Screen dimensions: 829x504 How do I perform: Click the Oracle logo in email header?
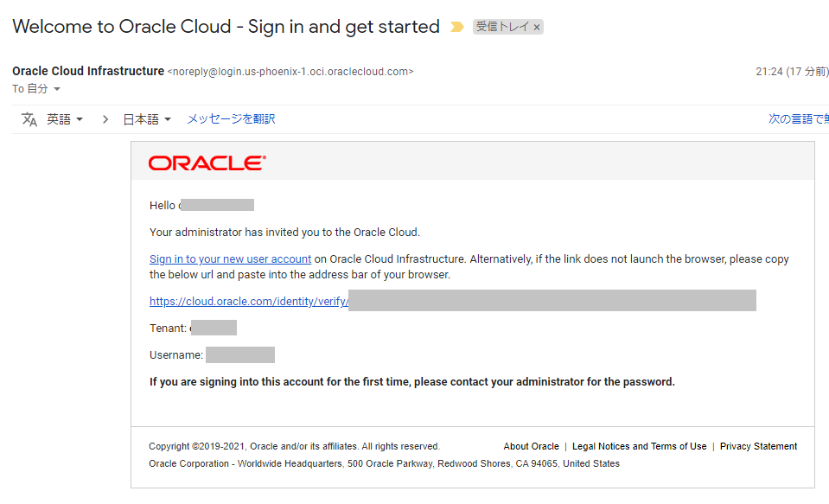[207, 163]
